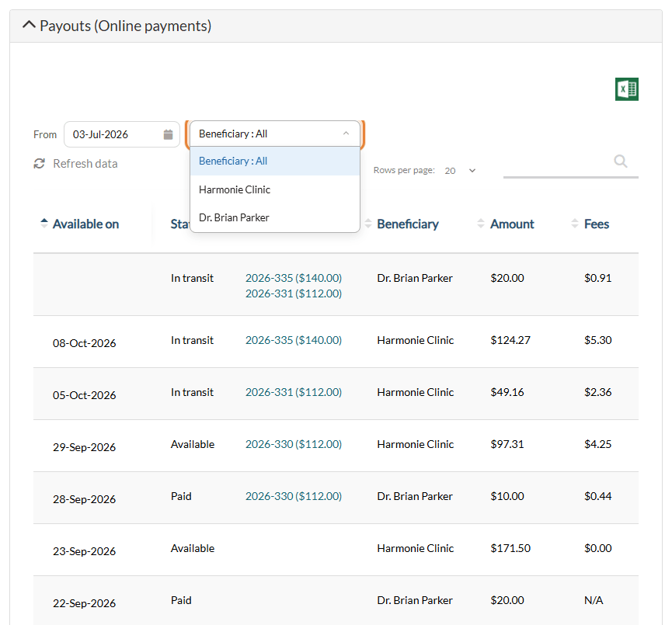Open invoice 2026-330 in 29-Sep-2026 row

point(294,444)
